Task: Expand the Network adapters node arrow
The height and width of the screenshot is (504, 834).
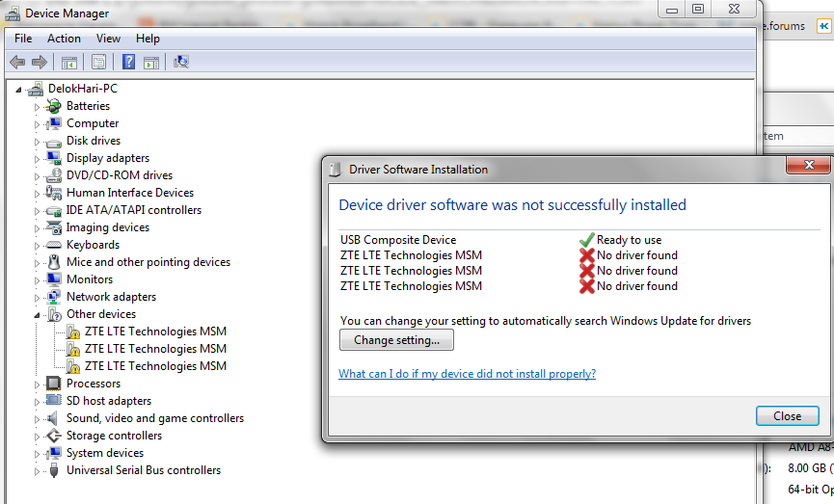Action: click(x=37, y=298)
